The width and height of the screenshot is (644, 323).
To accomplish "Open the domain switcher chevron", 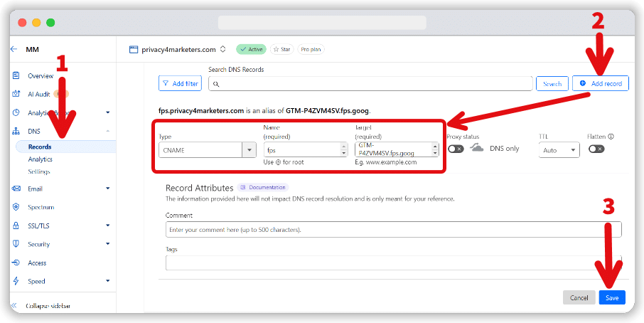I will tap(223, 49).
